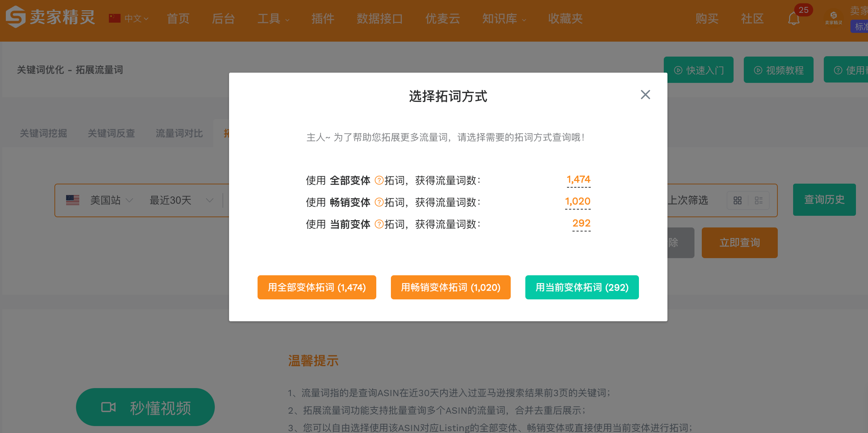Image resolution: width=868 pixels, height=433 pixels.
Task: Open the 美国站 marketplace dropdown
Action: (x=111, y=200)
